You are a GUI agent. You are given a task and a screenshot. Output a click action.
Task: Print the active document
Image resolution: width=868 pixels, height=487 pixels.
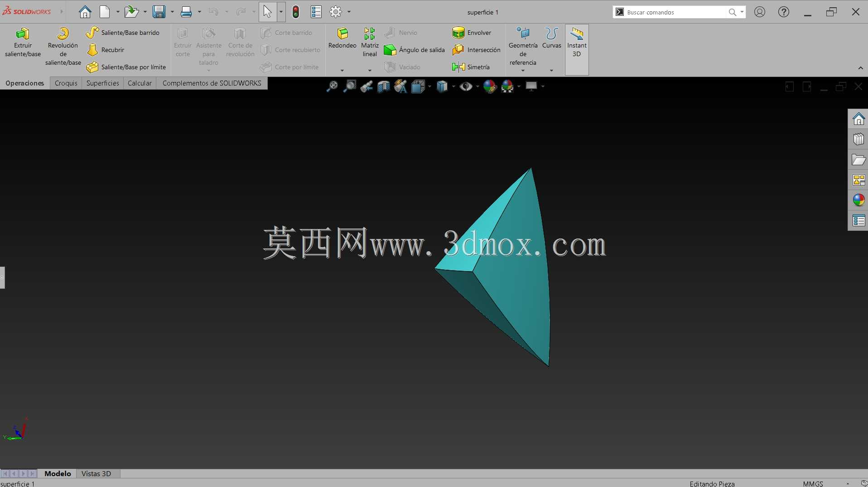coord(186,12)
